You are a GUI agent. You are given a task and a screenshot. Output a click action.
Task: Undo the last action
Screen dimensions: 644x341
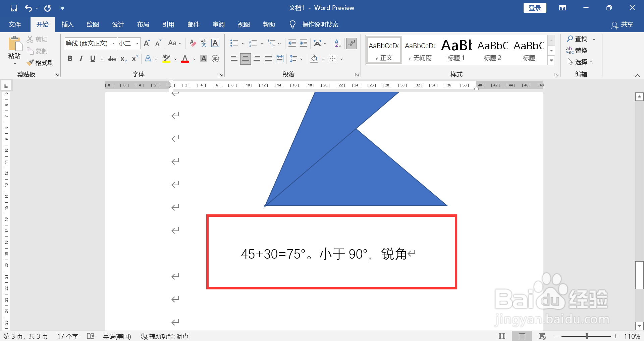[29, 8]
